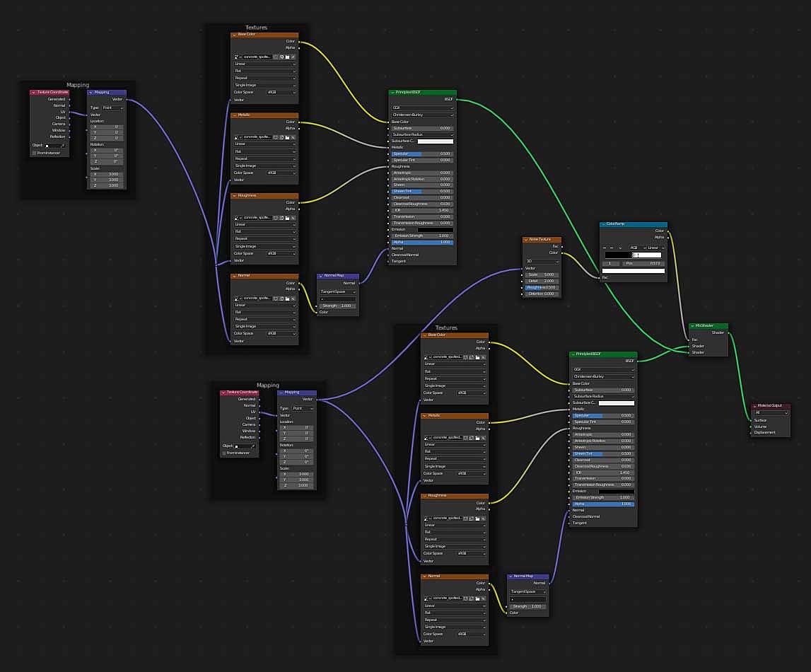Viewport: 811px width, 672px height.
Task: Open GGX distribution dropdown in upper Principled BSDF
Action: click(x=422, y=108)
